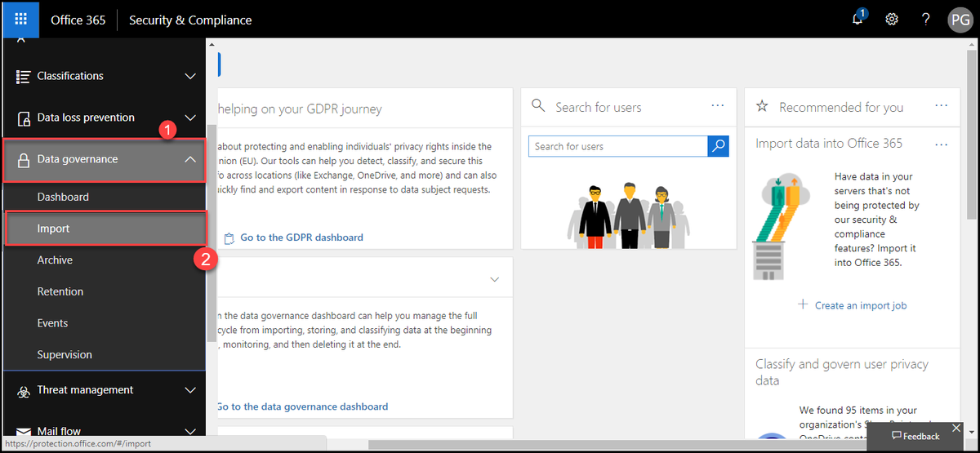The image size is (980, 453).
Task: Select Supervision in the sidebar
Action: pyautogui.click(x=65, y=354)
